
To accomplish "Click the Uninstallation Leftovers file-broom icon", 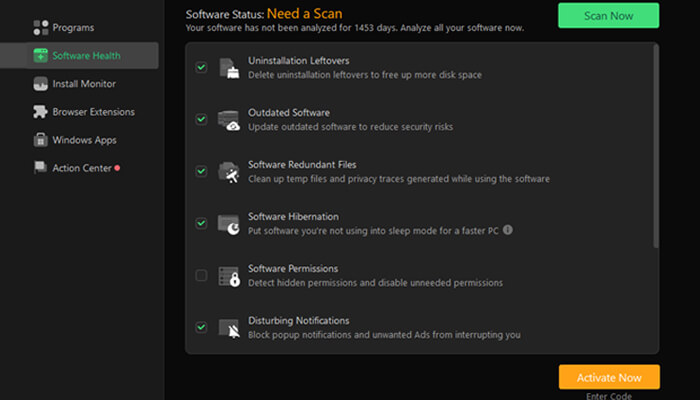I will coord(229,68).
